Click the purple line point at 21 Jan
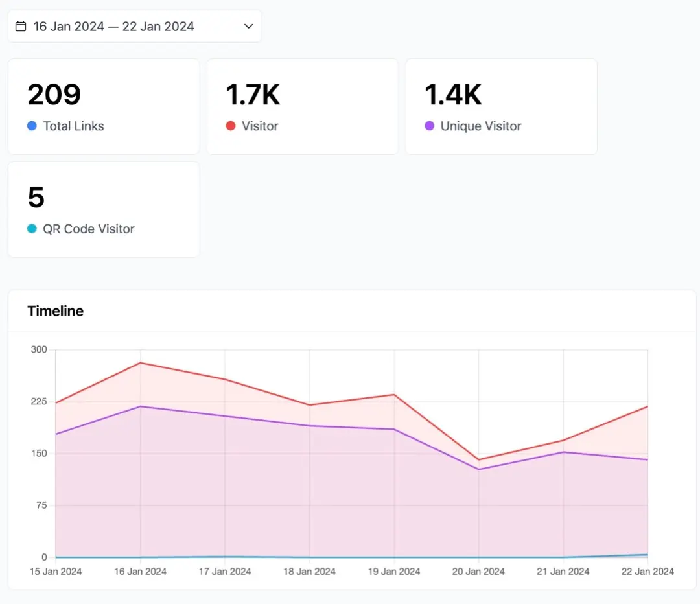This screenshot has height=604, width=700. click(563, 452)
